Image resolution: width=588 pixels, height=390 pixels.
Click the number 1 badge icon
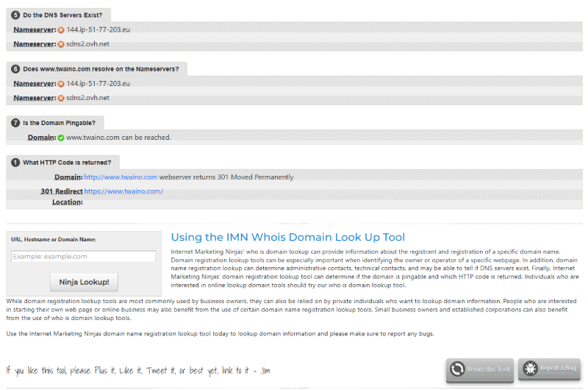pyautogui.click(x=15, y=163)
